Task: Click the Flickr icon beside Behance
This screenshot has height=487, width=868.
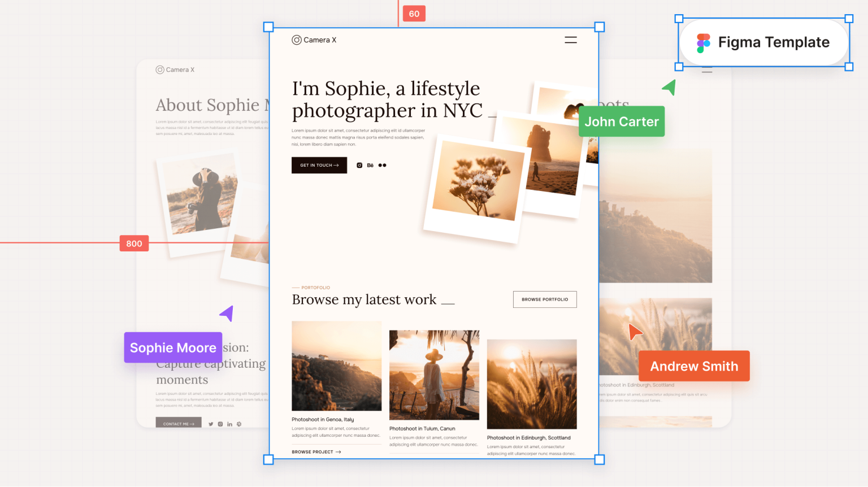Action: [x=383, y=165]
